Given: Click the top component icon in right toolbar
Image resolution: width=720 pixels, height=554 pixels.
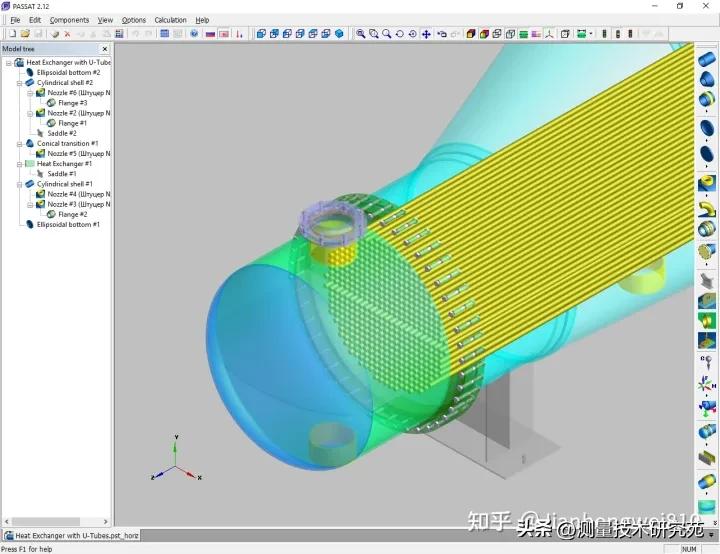Looking at the screenshot, I should [x=706, y=56].
